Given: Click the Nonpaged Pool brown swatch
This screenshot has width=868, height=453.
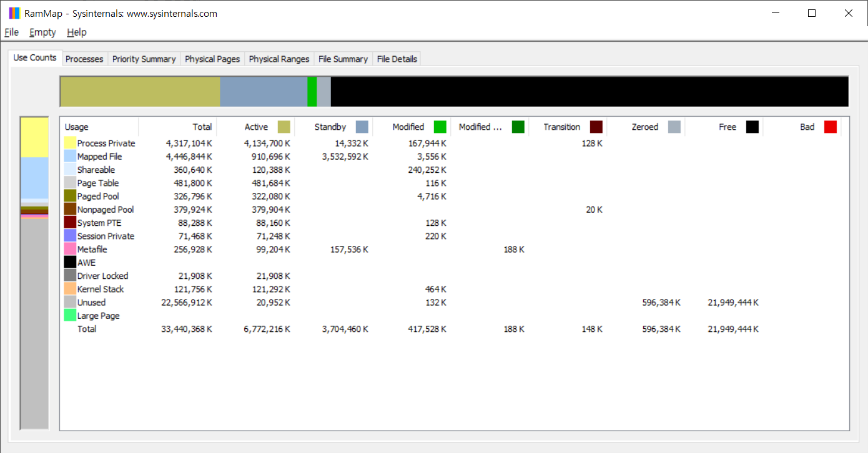Looking at the screenshot, I should point(70,209).
